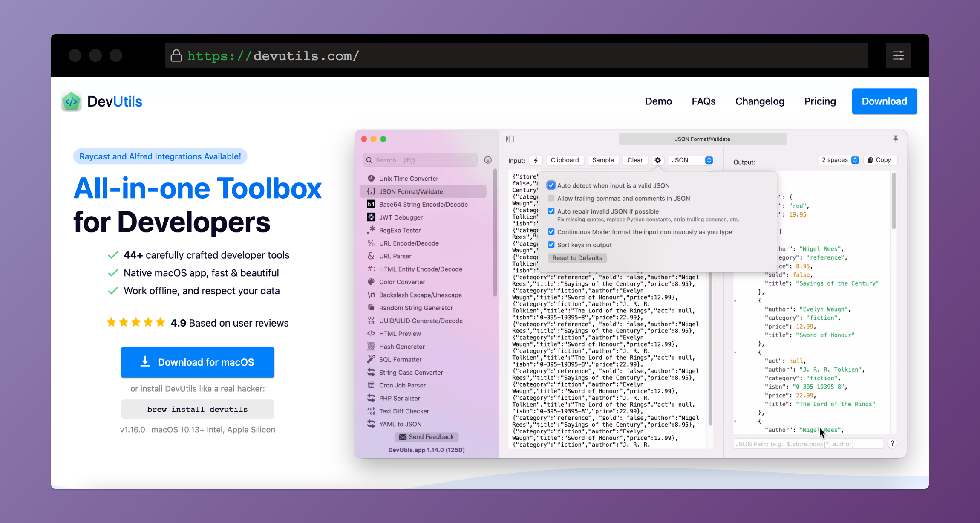Viewport: 980px width, 523px height.
Task: Click the pin window icon
Action: (896, 139)
